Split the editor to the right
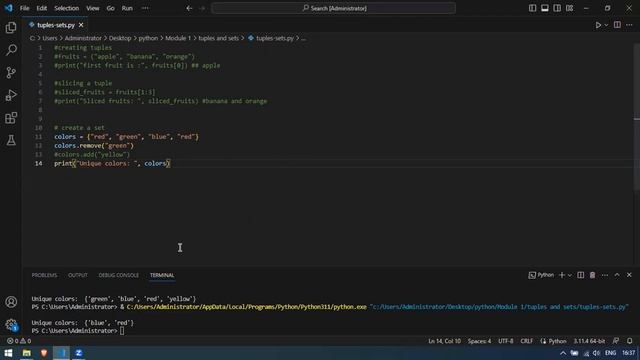 tap(617, 25)
